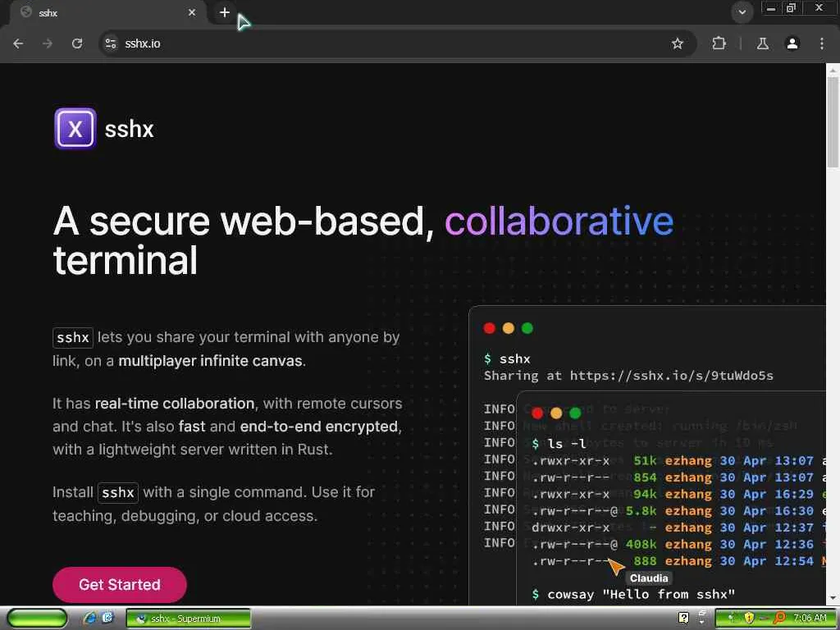Click 'multiplayer infinite canvas' text
Image resolution: width=840 pixels, height=630 pixels.
coord(210,361)
